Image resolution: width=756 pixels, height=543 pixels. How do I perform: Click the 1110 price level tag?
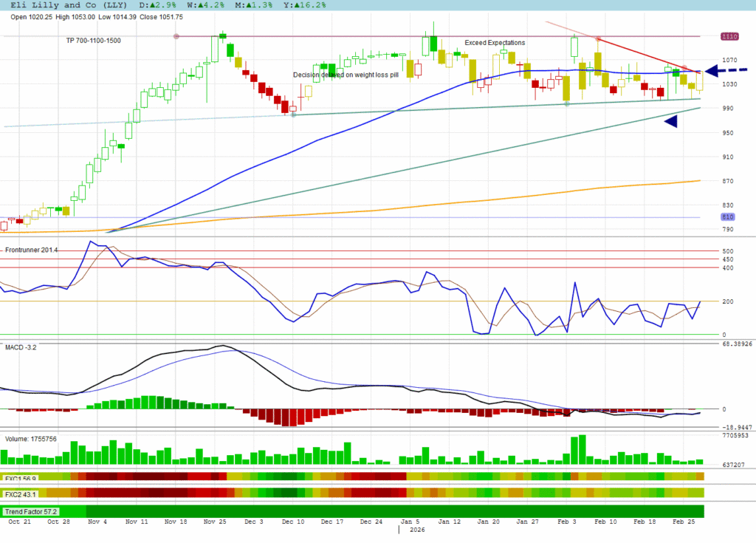pyautogui.click(x=730, y=35)
